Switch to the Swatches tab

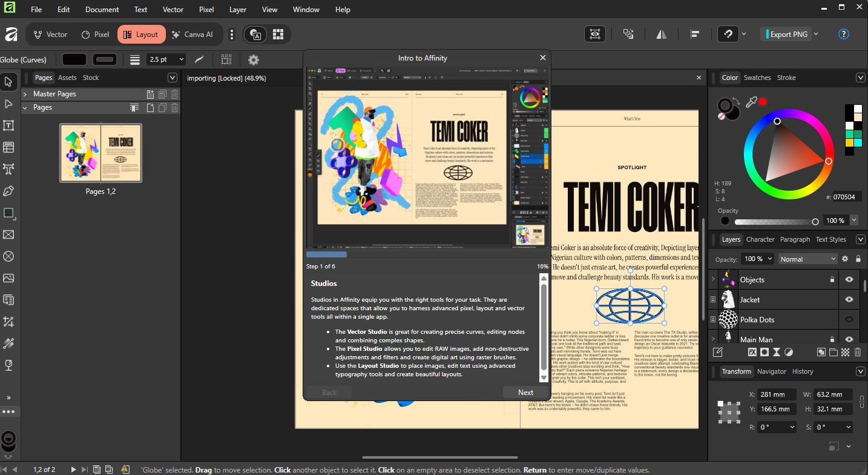tap(757, 78)
